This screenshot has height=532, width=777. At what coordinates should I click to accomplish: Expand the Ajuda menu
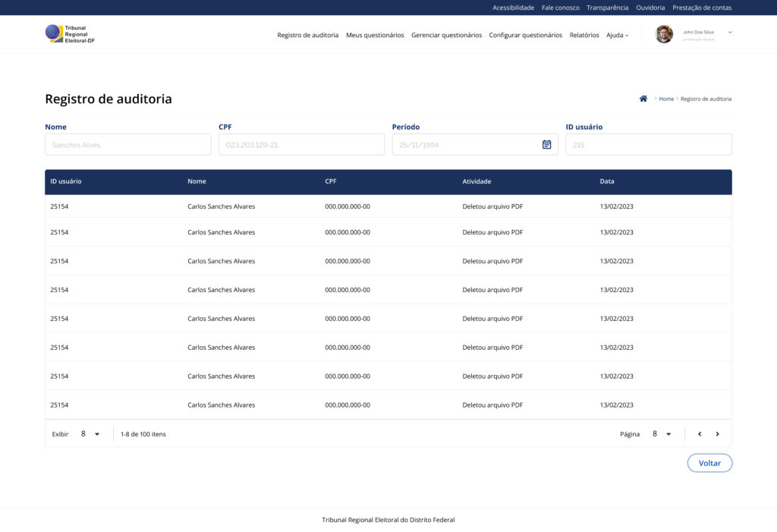617,35
